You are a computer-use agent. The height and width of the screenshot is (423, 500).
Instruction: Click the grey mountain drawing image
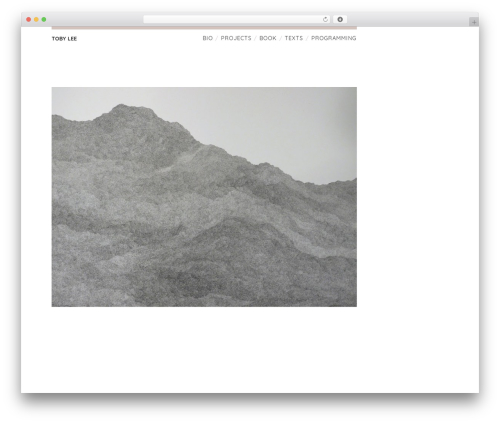click(204, 197)
